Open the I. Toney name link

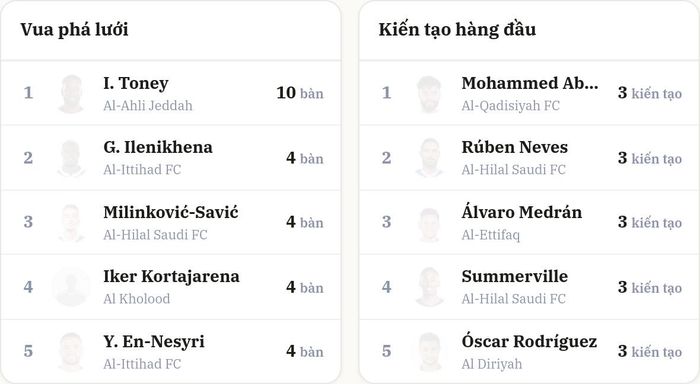click(x=136, y=83)
